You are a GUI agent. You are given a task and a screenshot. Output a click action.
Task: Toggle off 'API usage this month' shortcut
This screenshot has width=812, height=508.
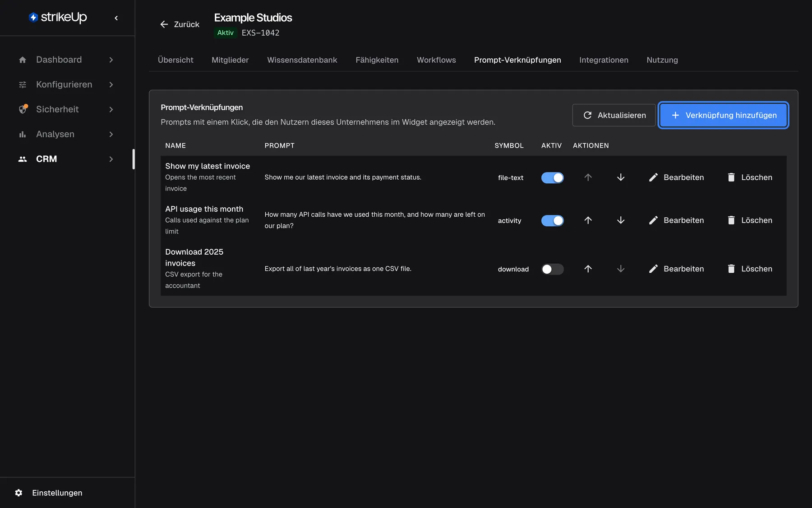point(553,220)
